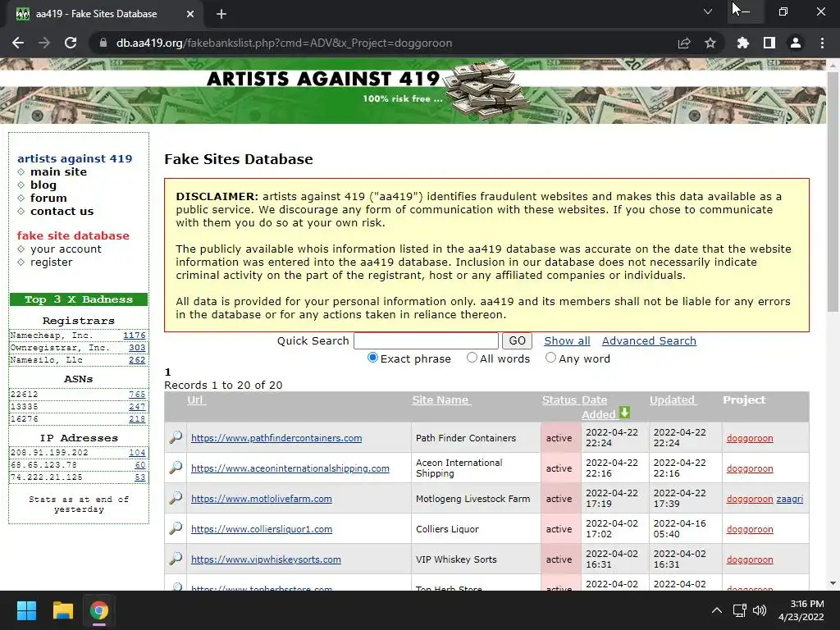Open details magnifier for vipwhiskeysorts.com
Screen dimensions: 840x630
[x=176, y=559]
